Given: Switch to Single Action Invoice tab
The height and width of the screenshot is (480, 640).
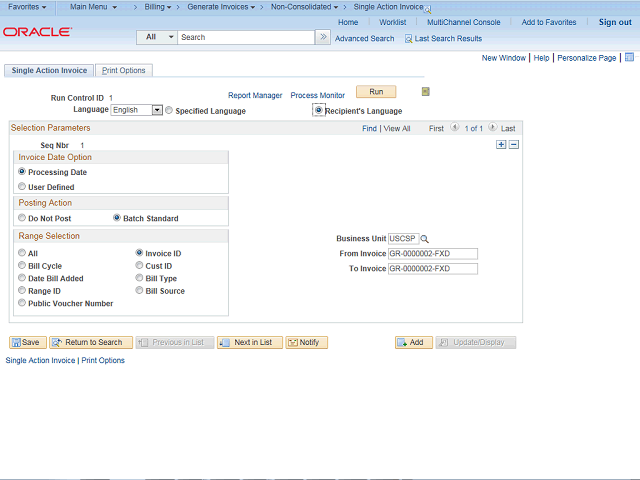Looking at the screenshot, I should (49, 70).
